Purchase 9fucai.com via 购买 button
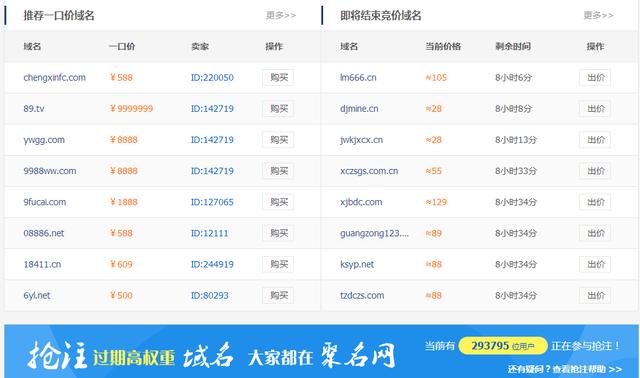This screenshot has height=378, width=640. [x=278, y=202]
